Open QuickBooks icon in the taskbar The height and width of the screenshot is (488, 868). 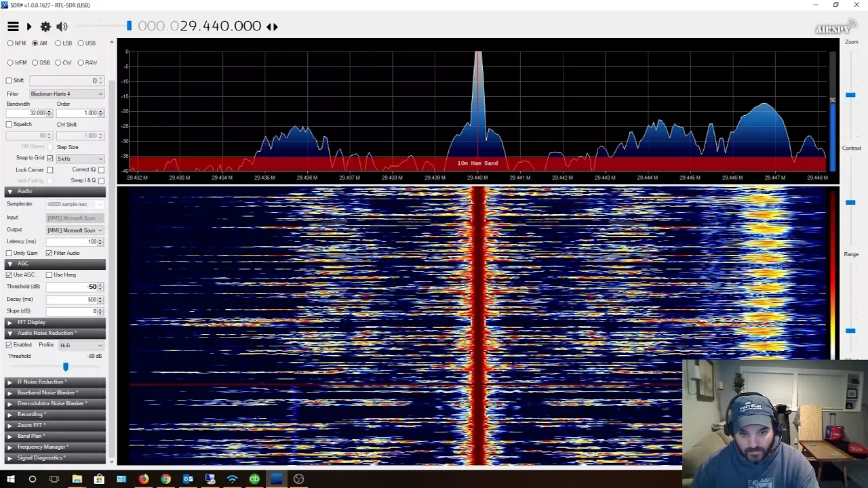tap(254, 479)
